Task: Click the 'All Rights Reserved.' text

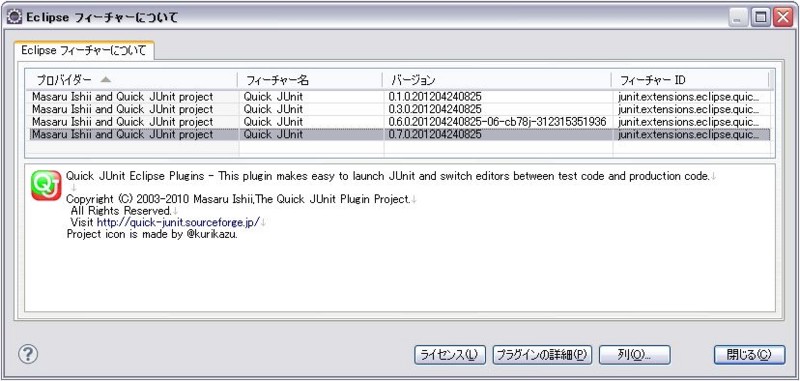Action: tap(120, 210)
